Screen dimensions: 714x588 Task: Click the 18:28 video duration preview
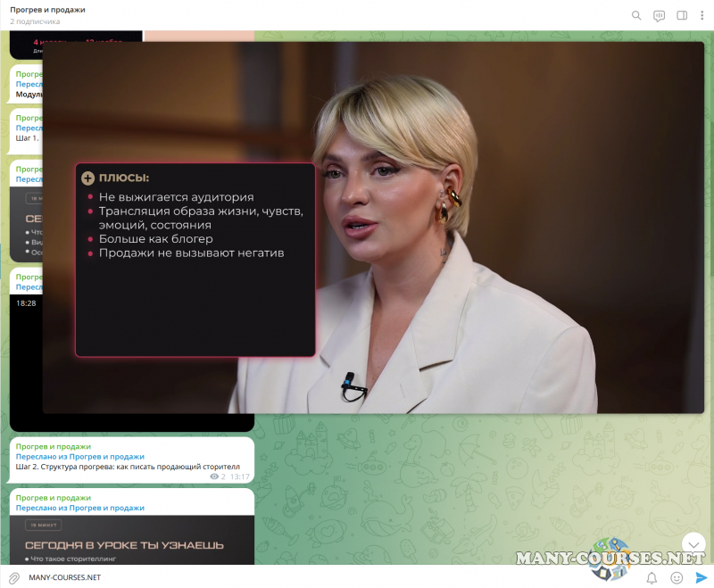[26, 303]
